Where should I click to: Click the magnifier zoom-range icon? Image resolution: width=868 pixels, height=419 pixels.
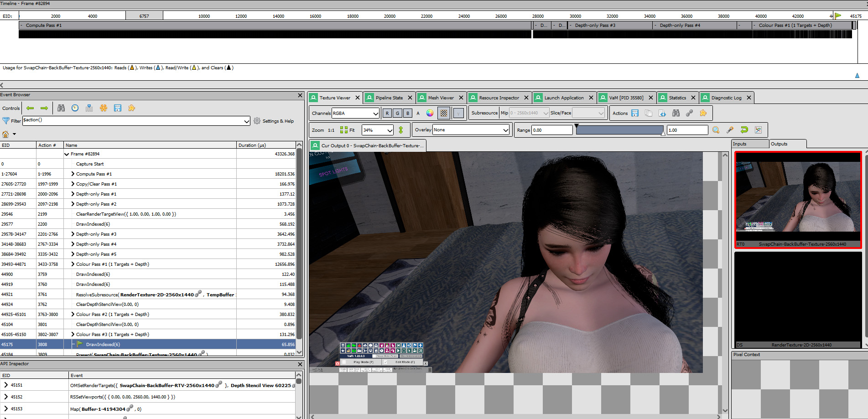716,130
